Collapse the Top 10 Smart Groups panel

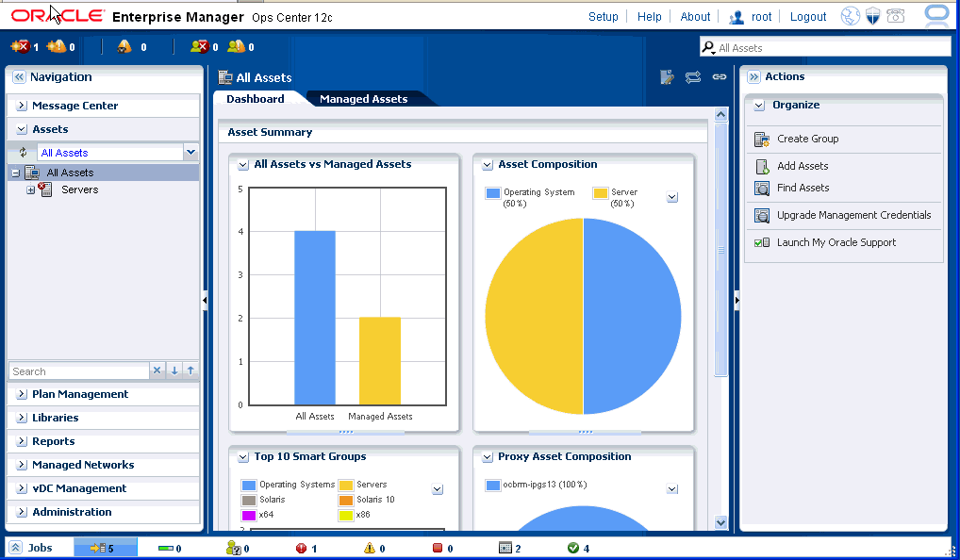pyautogui.click(x=243, y=457)
